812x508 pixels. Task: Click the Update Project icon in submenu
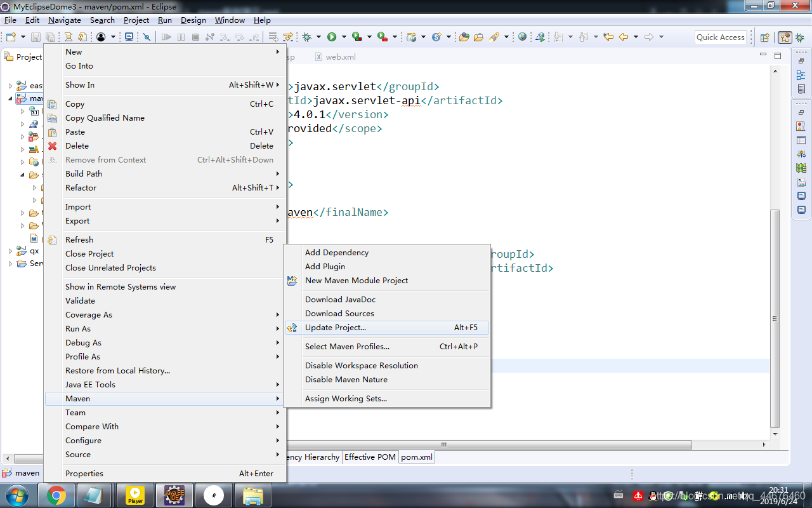(292, 328)
